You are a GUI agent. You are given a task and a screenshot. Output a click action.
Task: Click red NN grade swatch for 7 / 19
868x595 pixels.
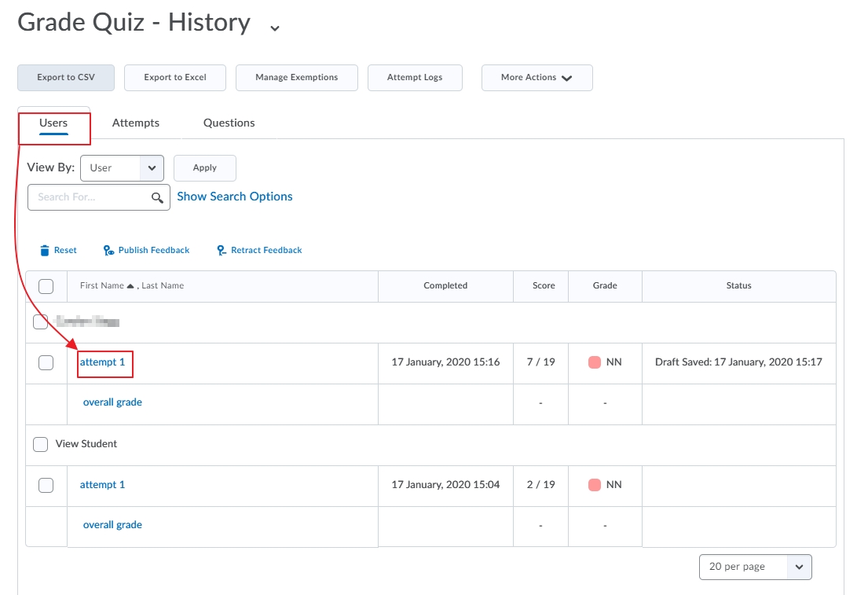tap(595, 362)
